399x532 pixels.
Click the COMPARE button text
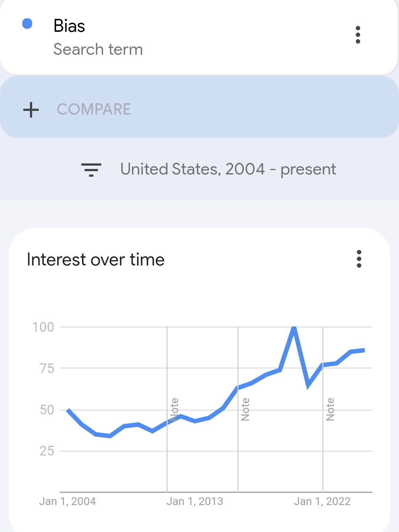94,109
